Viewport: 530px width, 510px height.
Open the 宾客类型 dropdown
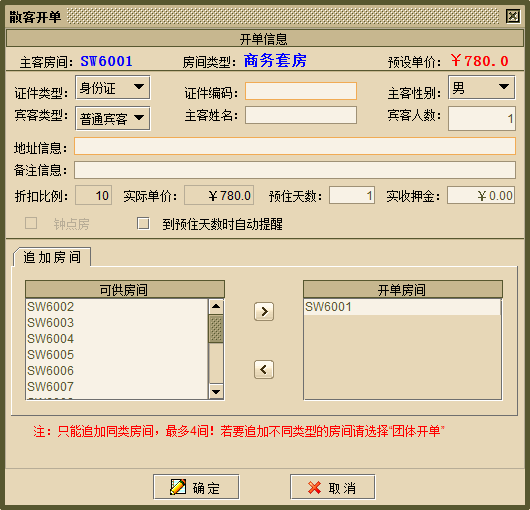coord(113,118)
